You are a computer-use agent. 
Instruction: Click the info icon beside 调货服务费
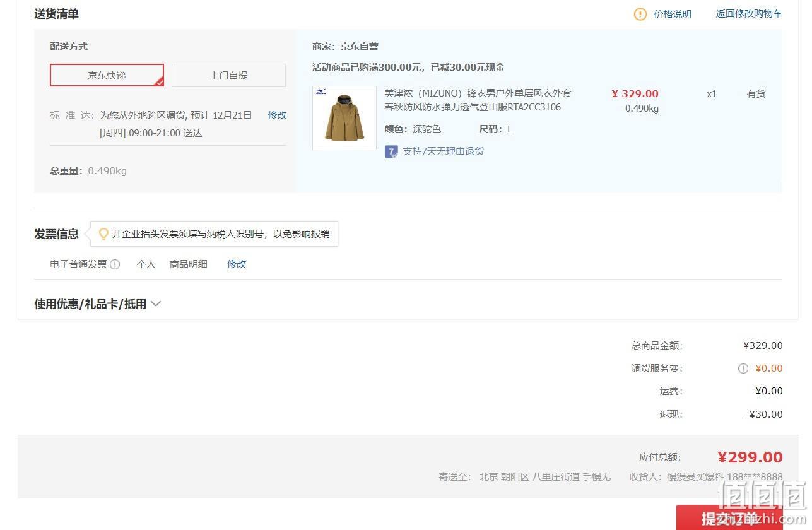pyautogui.click(x=743, y=368)
